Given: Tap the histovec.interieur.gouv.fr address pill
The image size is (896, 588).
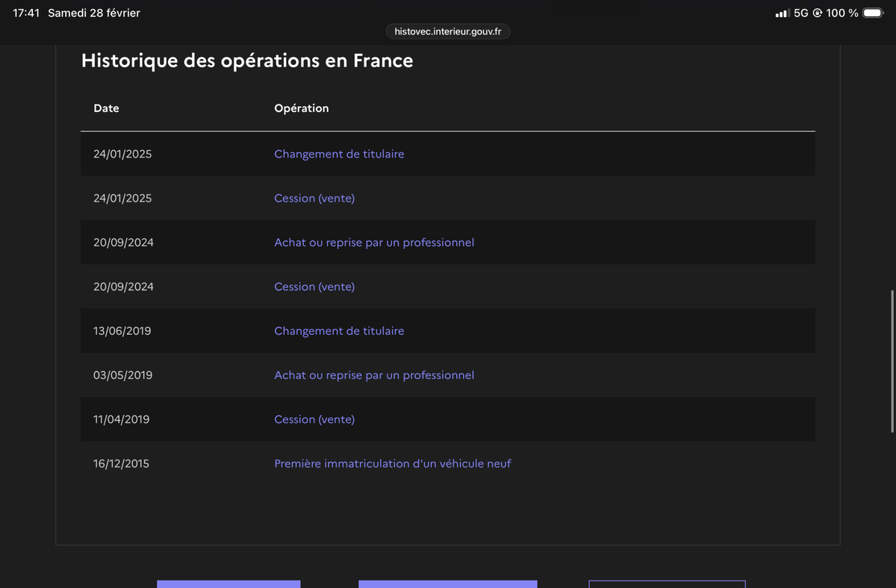Looking at the screenshot, I should pyautogui.click(x=448, y=31).
